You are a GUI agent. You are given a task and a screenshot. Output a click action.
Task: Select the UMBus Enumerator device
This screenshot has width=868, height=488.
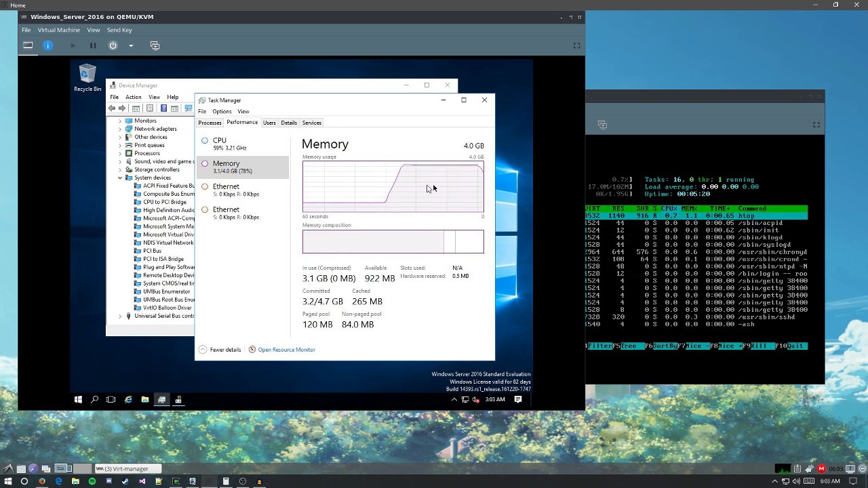[x=161, y=291]
